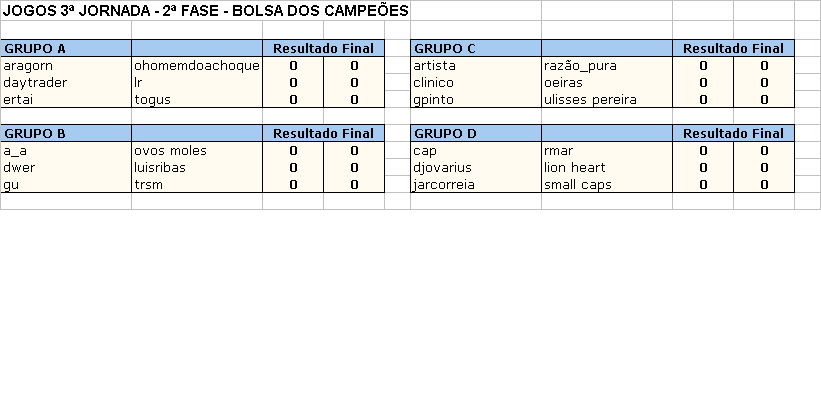This screenshot has width=821, height=410.
Task: Select the 'ohomemdoachoque' cell
Action: pos(196,66)
